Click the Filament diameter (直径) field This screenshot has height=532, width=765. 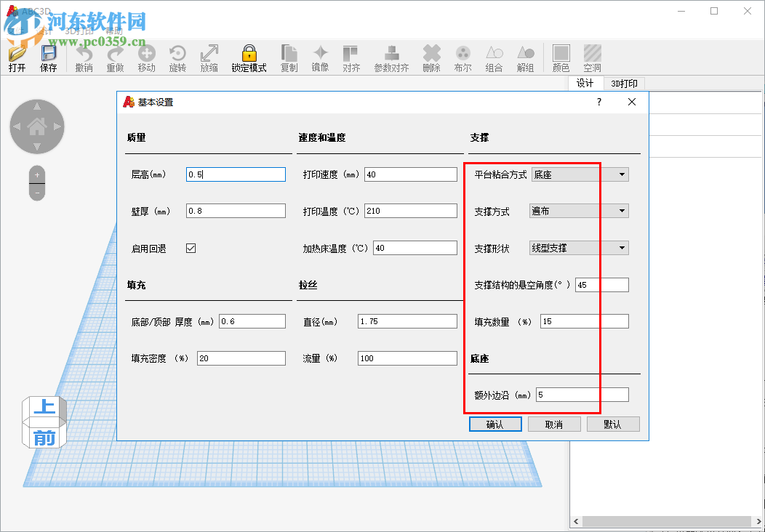click(x=407, y=321)
